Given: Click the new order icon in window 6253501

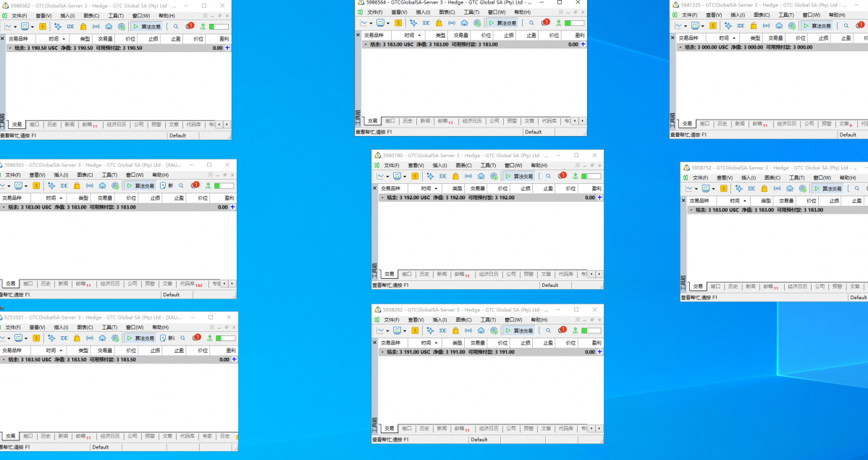Looking at the screenshot, I should [163, 338].
